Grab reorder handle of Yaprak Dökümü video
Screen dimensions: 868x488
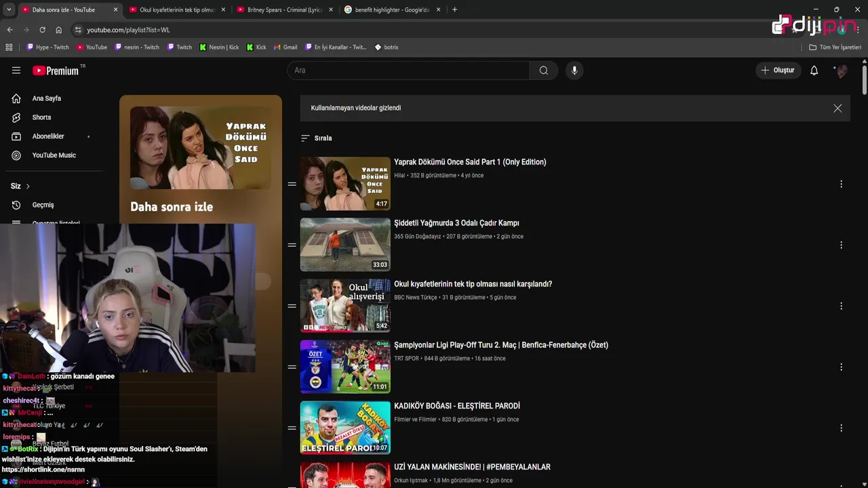click(x=292, y=184)
